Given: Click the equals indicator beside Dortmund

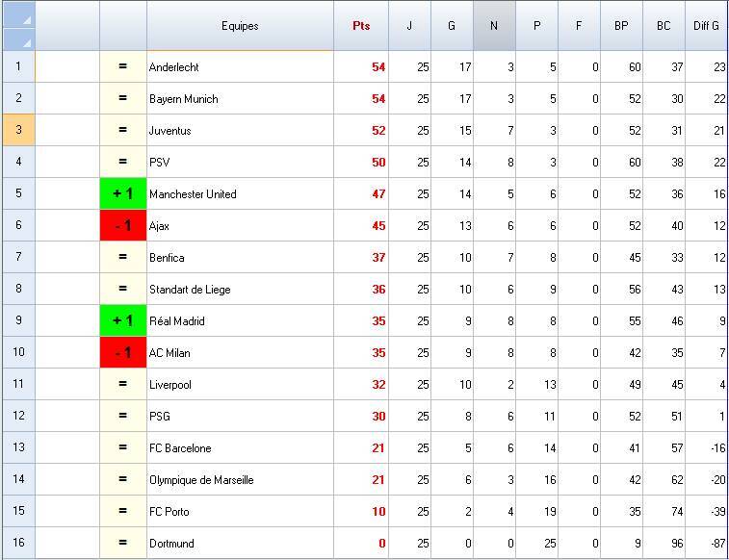Looking at the screenshot, I should [122, 544].
